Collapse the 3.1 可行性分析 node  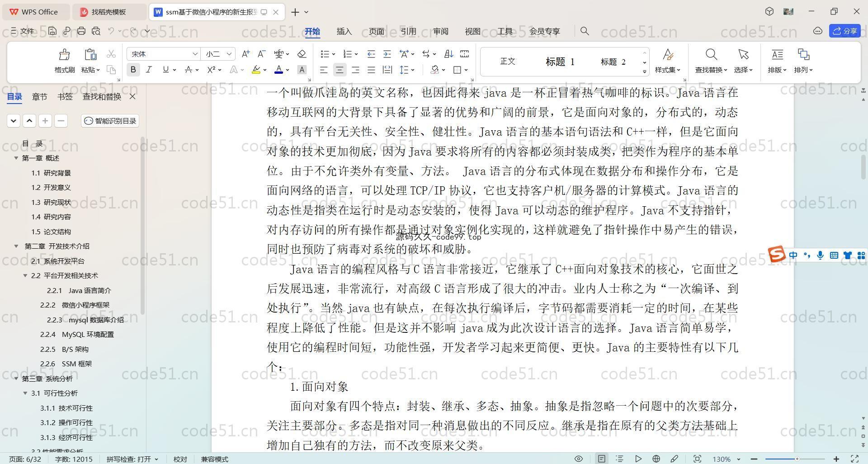[25, 393]
